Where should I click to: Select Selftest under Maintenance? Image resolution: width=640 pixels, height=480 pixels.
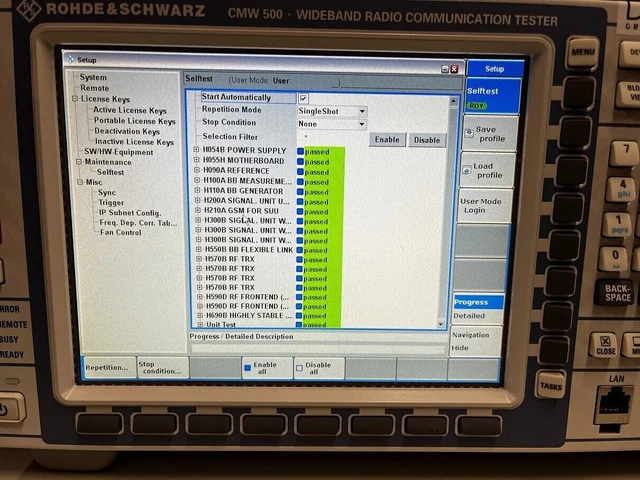(110, 172)
